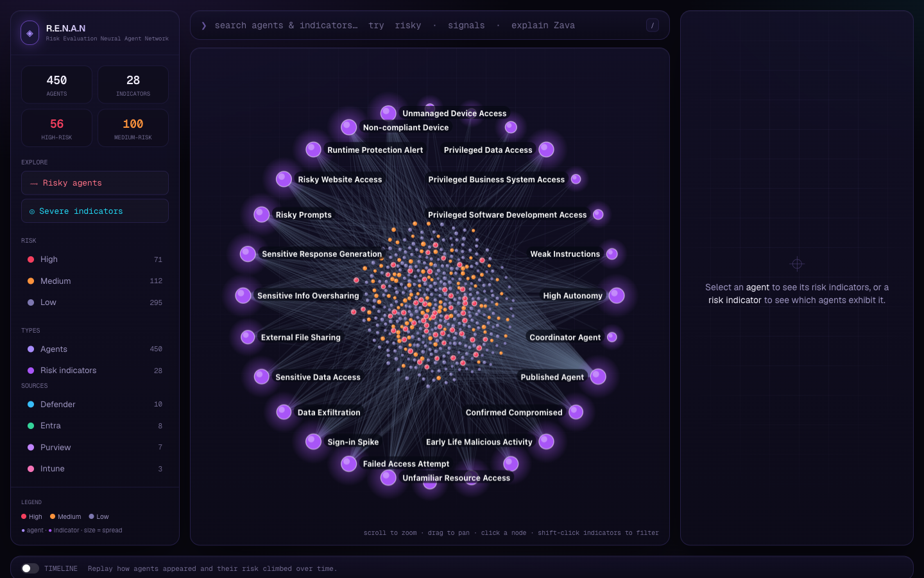
Task: Click the 56 High-Risk stat card
Action: (56, 128)
